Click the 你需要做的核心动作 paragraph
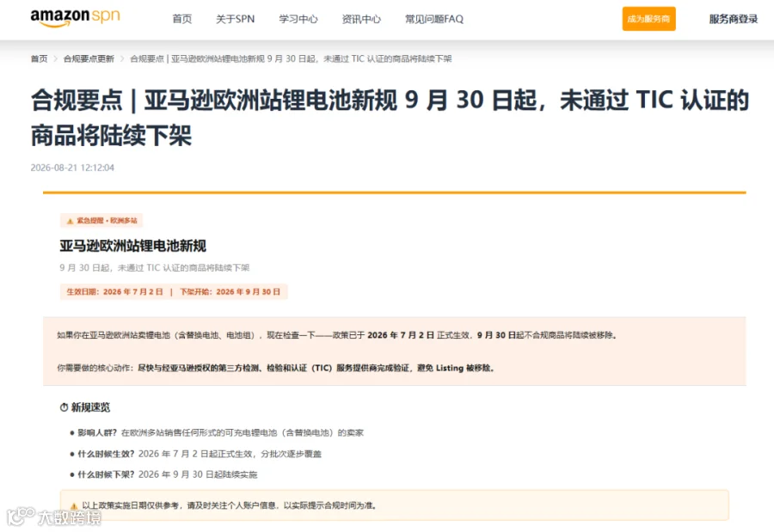The height and width of the screenshot is (532, 774). click(275, 368)
